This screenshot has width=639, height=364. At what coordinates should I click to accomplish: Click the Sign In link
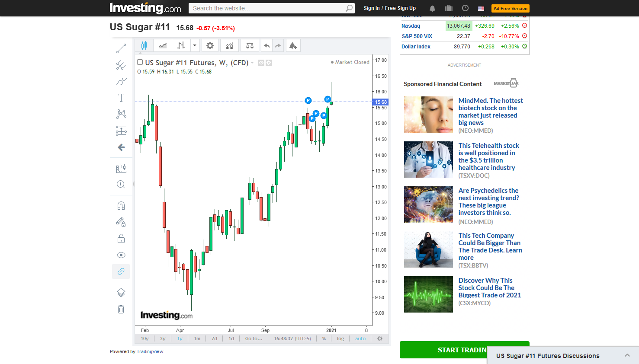click(372, 8)
